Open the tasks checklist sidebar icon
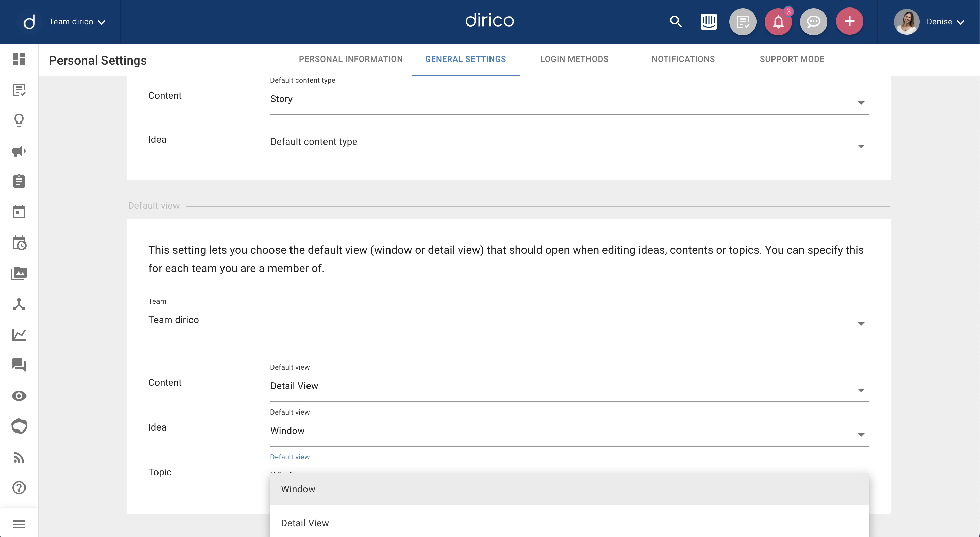The width and height of the screenshot is (980, 537). (x=19, y=90)
